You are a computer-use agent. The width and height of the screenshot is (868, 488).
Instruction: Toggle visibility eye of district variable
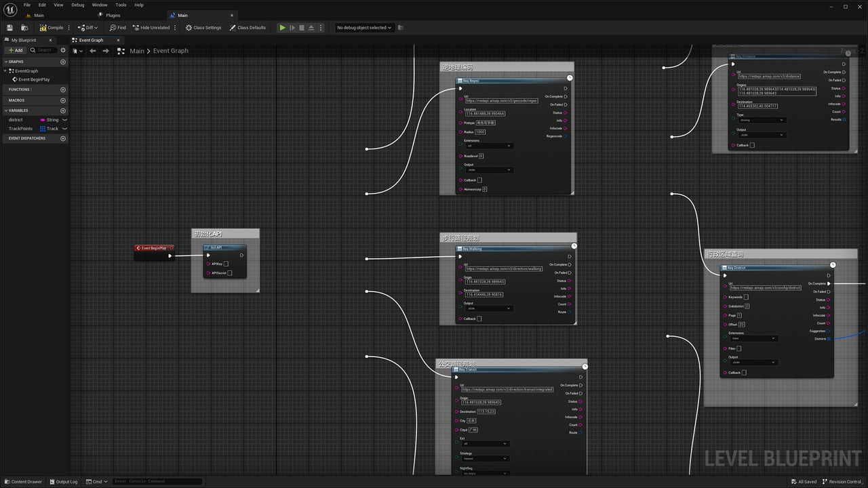point(64,120)
